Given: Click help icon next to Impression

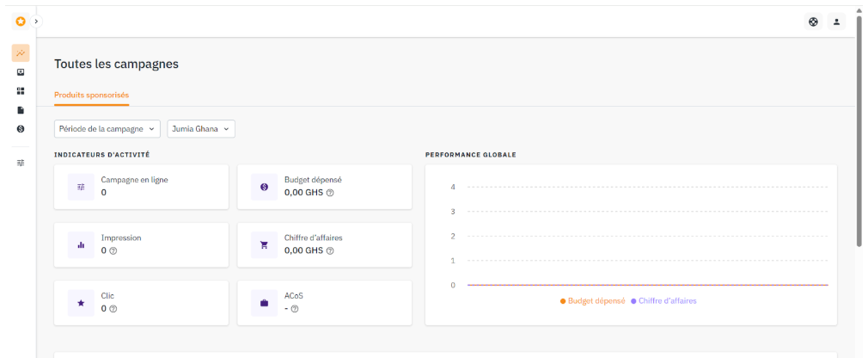Looking at the screenshot, I should (x=113, y=250).
